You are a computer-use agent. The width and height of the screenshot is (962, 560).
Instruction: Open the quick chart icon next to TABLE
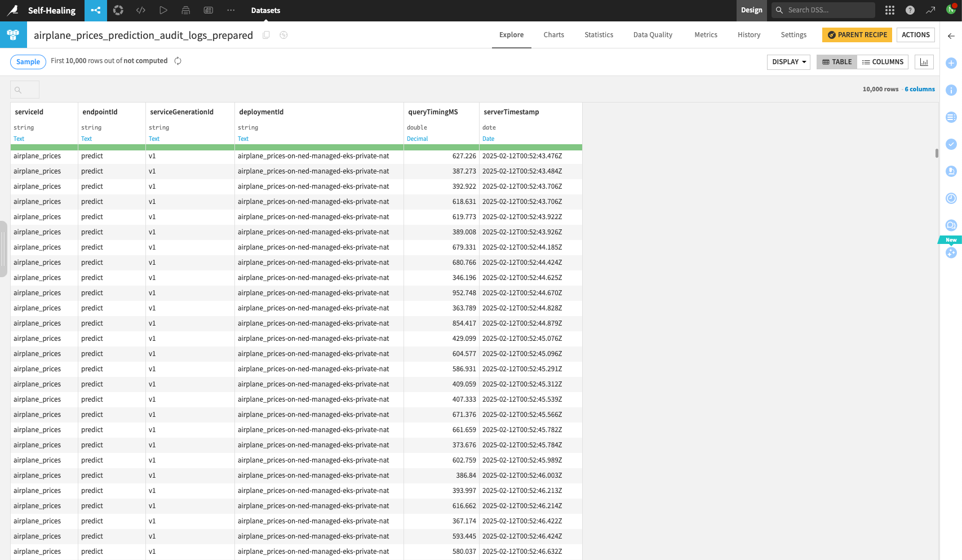tap(924, 62)
